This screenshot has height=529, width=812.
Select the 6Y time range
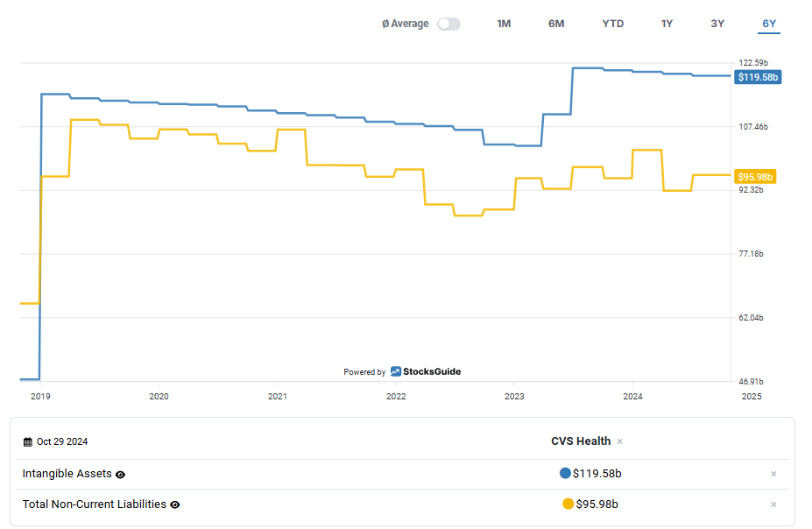(769, 24)
